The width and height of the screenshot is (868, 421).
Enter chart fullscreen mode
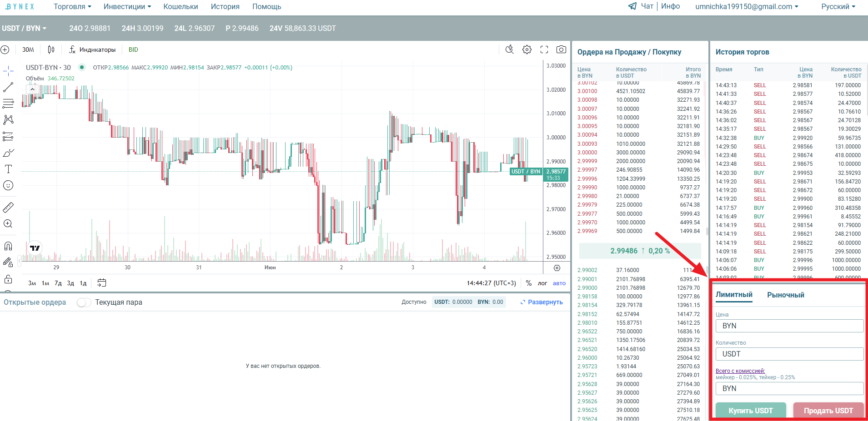(x=544, y=50)
